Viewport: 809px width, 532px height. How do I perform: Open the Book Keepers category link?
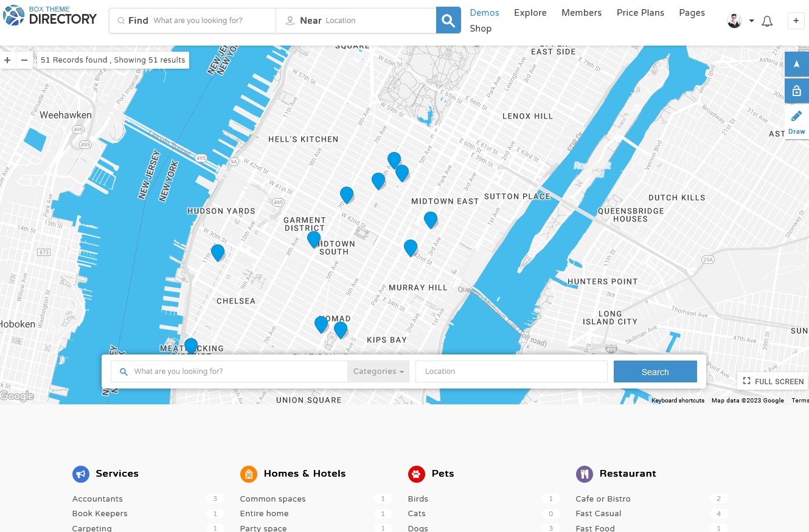(x=100, y=514)
